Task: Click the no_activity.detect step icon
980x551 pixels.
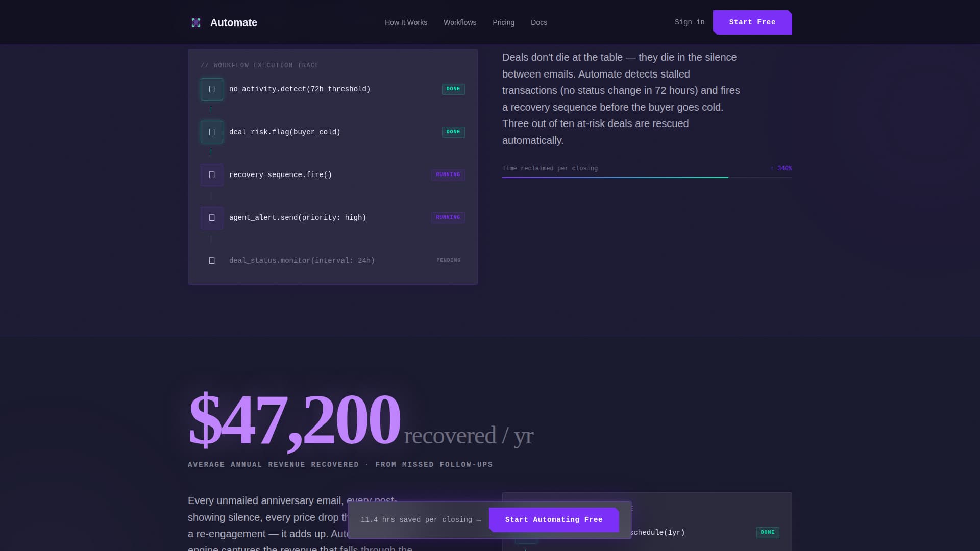Action: coord(212,89)
